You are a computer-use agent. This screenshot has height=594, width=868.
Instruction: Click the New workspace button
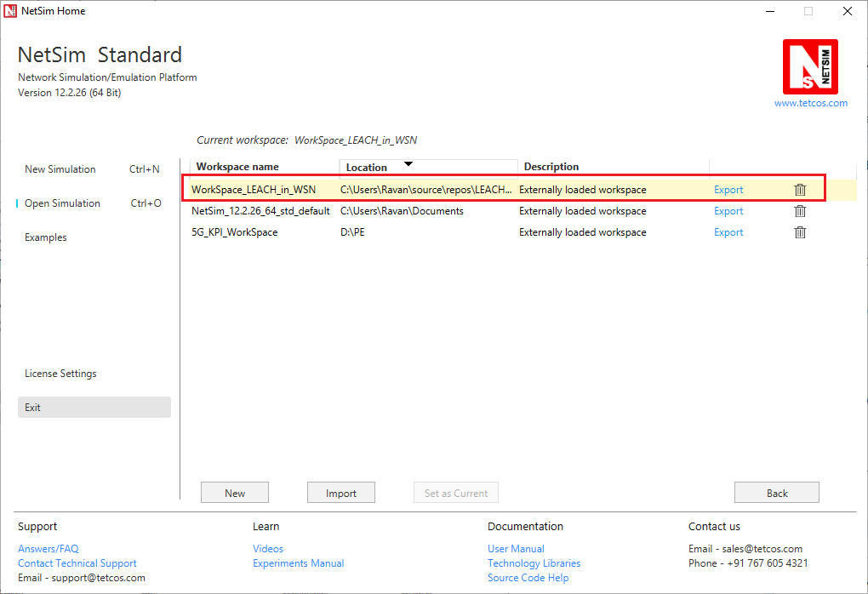click(235, 493)
